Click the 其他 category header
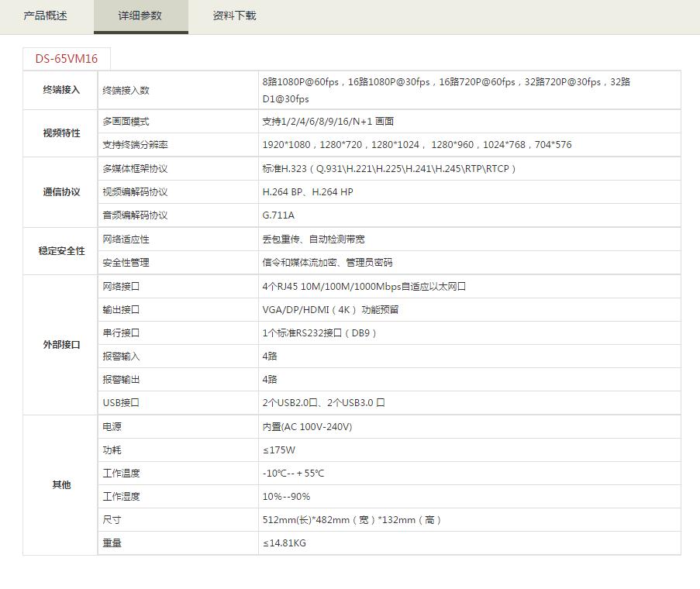Viewport: 700px width, 589px height. click(x=60, y=484)
